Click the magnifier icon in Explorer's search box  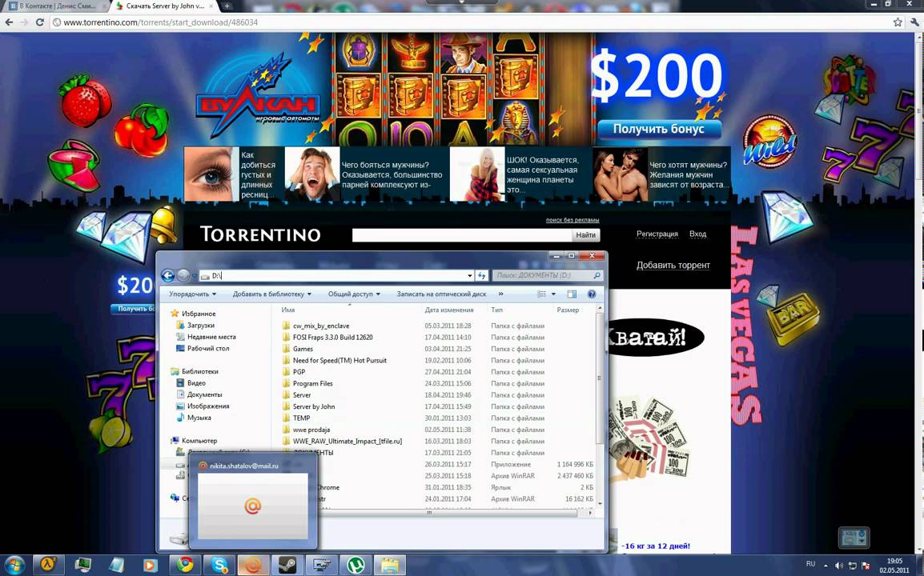pyautogui.click(x=597, y=276)
